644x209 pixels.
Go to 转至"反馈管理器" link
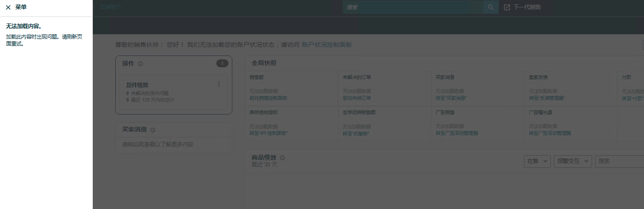click(x=547, y=98)
